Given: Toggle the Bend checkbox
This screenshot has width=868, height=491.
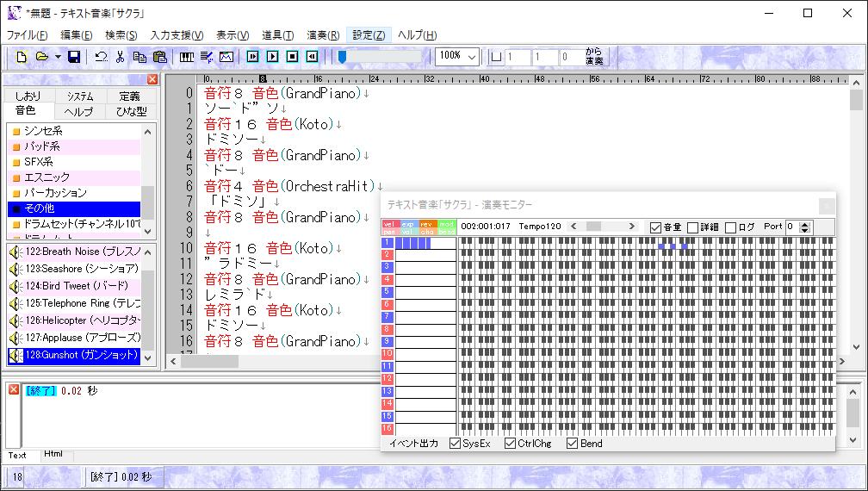Looking at the screenshot, I should [573, 444].
